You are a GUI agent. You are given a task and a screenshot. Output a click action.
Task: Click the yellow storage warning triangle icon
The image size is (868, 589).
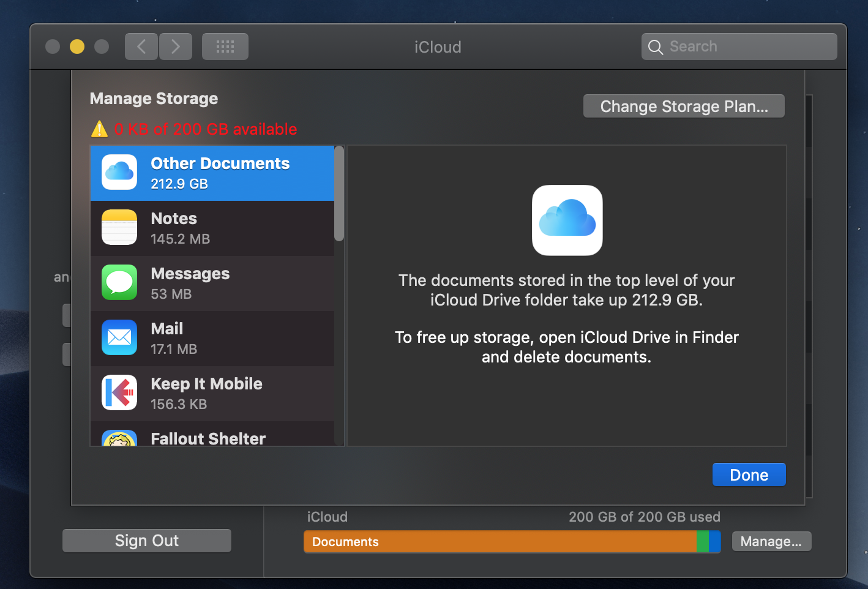pyautogui.click(x=99, y=129)
